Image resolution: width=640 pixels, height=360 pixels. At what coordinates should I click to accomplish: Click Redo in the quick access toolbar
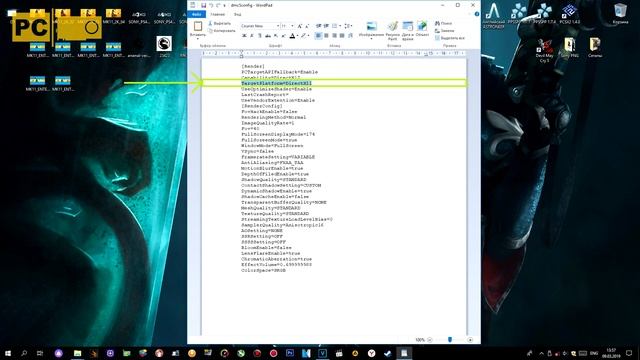pos(218,5)
